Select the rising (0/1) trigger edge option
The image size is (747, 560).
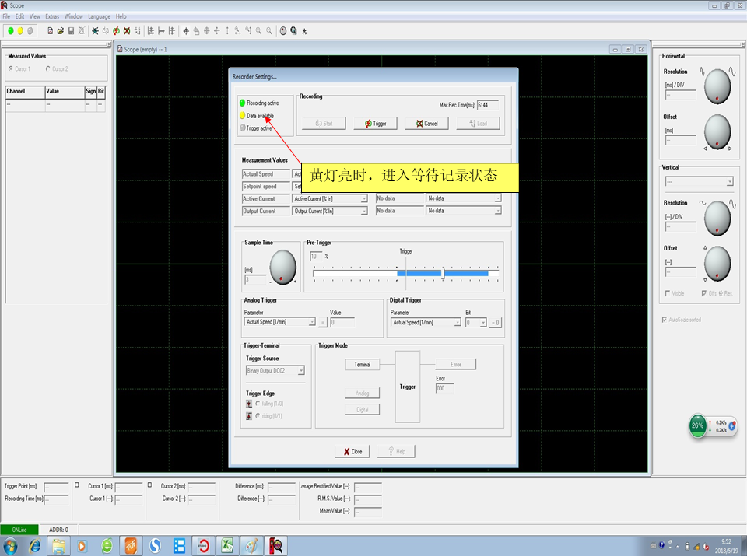(x=258, y=416)
